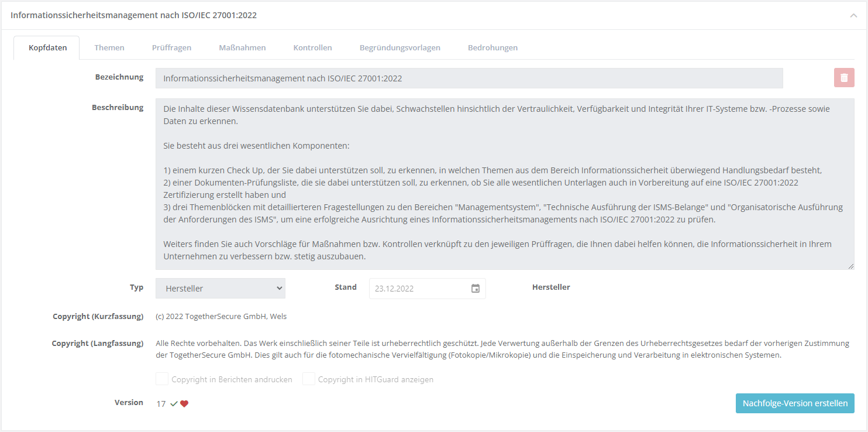Screen dimensions: 868x432
Task: Click the red trash delete icon
Action: 843,78
